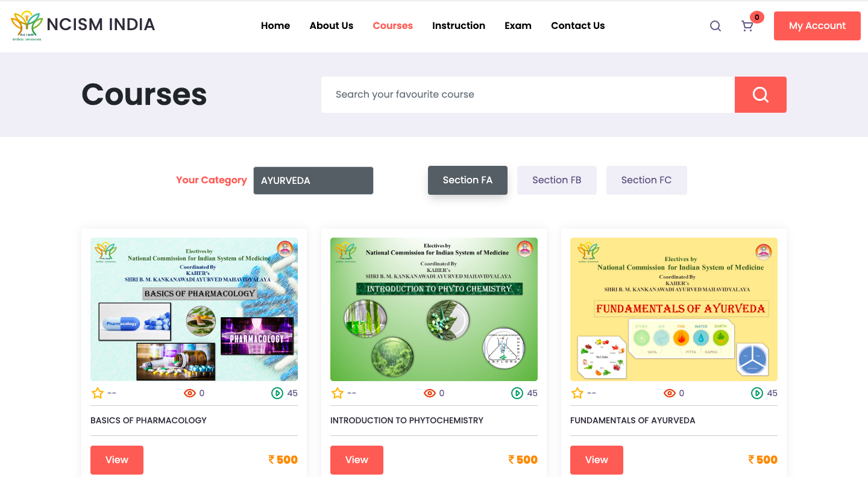Click eye views icon on Basics of Pharmacology
This screenshot has height=477, width=868.
pyautogui.click(x=190, y=393)
